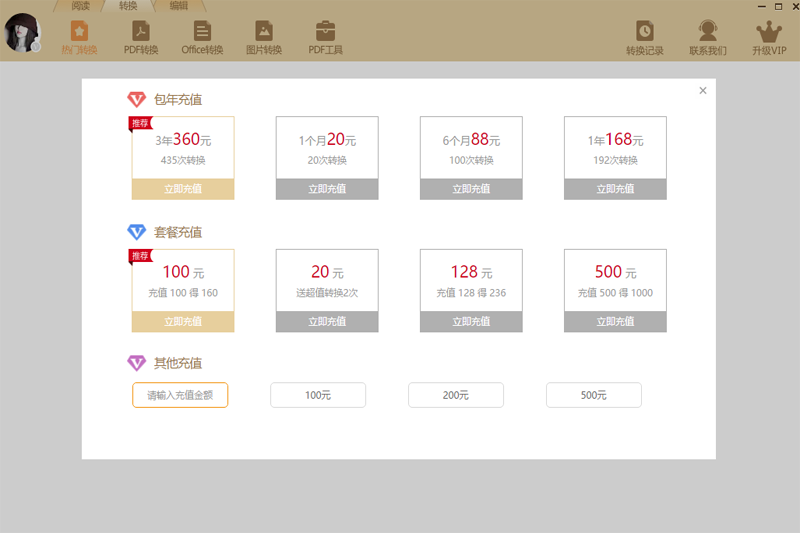
Task: View 转换记录 conversion history icon
Action: coord(645,34)
